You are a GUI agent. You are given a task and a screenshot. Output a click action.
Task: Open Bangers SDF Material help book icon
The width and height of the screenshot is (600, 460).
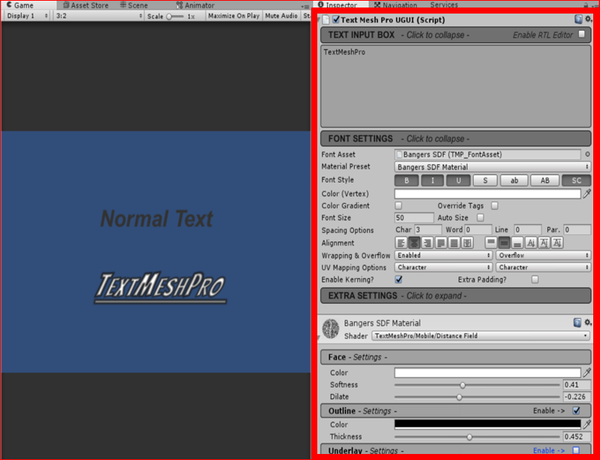point(577,323)
